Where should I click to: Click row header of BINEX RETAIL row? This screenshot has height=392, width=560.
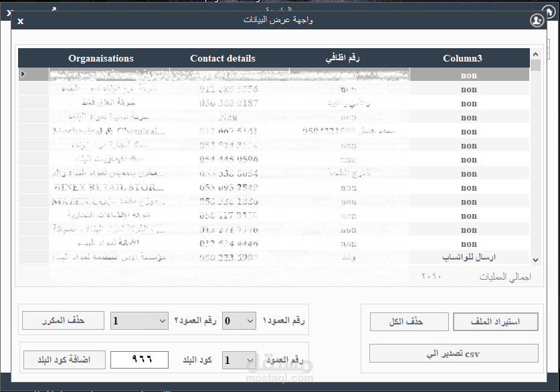pos(33,187)
